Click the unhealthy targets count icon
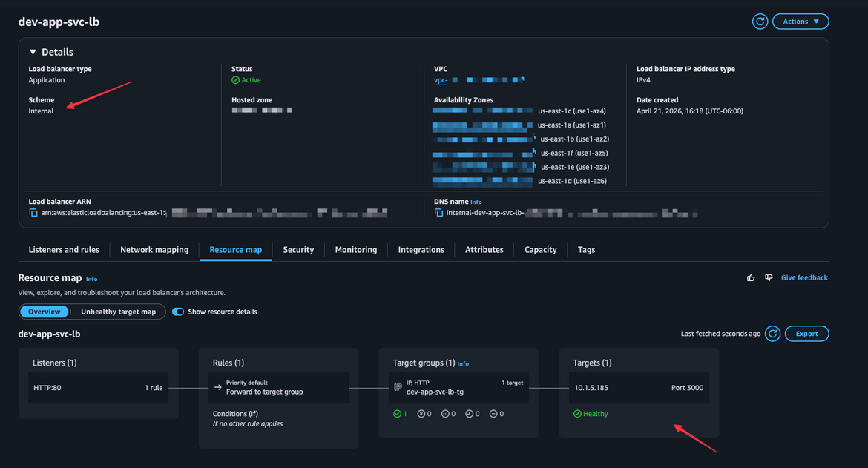Viewport: 868px width, 468px height. click(421, 414)
